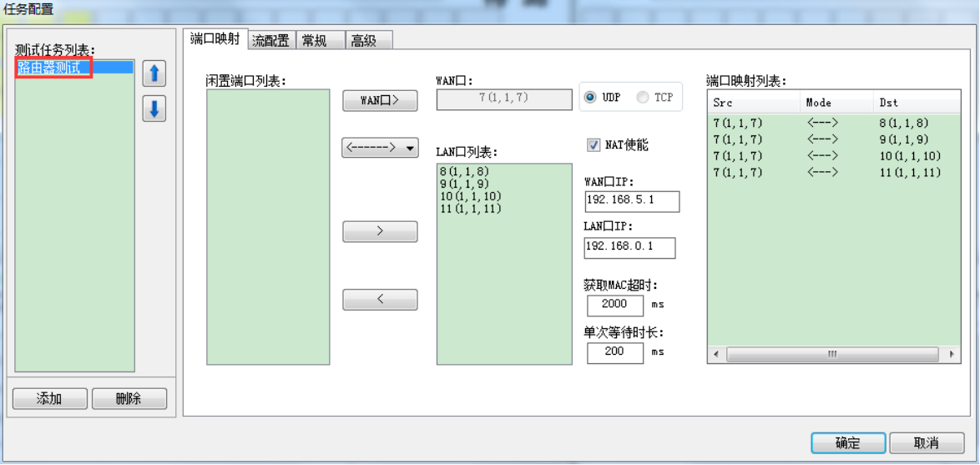The image size is (980, 465).
Task: Click the right arrow add-mapping button
Action: [x=380, y=231]
